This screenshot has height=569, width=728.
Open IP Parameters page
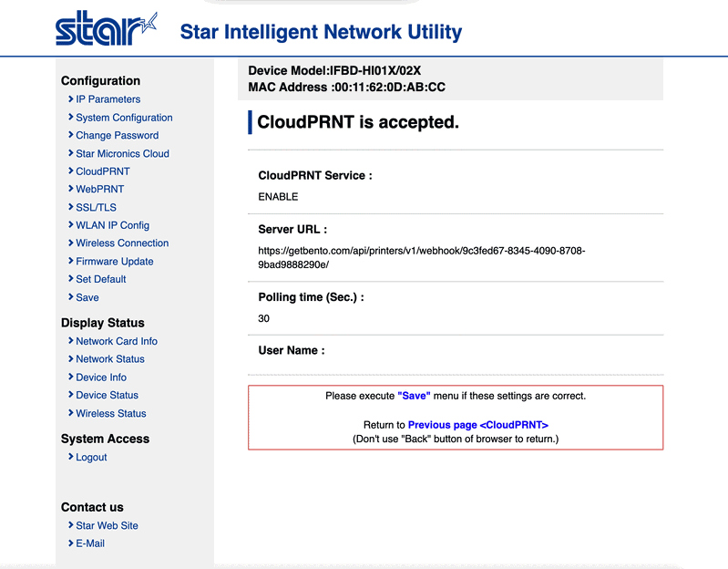point(108,98)
